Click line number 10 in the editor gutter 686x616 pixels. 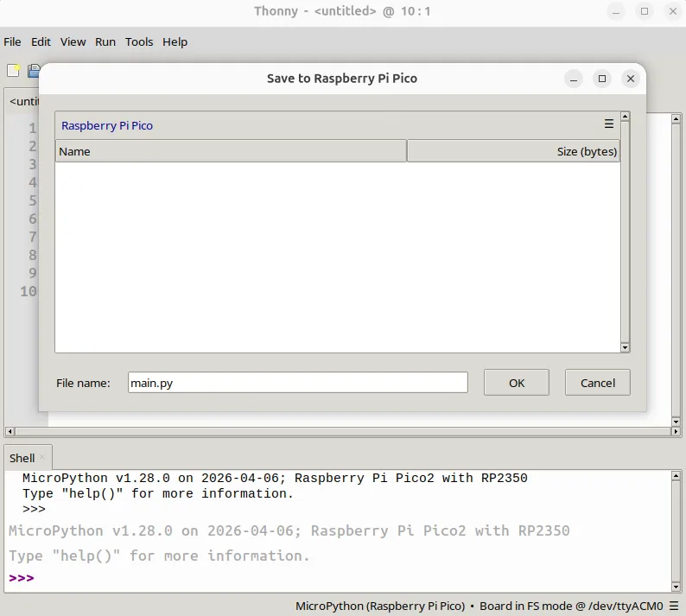click(x=29, y=291)
